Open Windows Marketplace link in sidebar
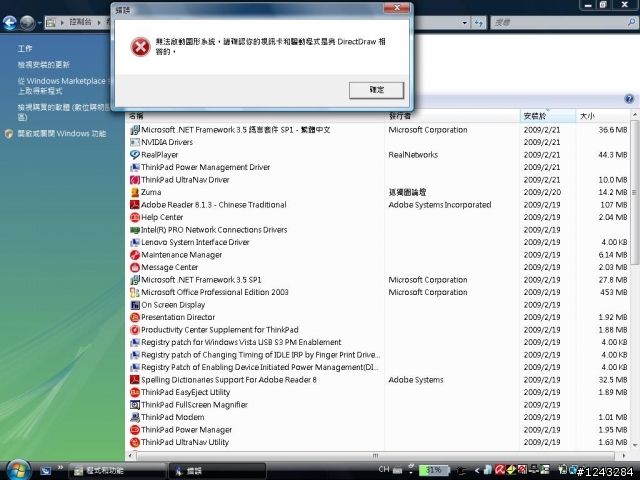Screen dimensions: 640x480 coord(64,86)
